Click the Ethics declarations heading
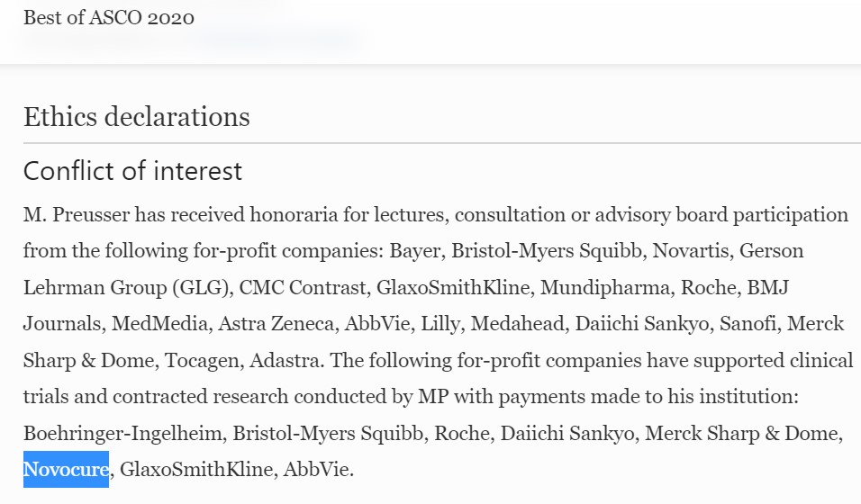Screen dimensions: 861x504 136,117
